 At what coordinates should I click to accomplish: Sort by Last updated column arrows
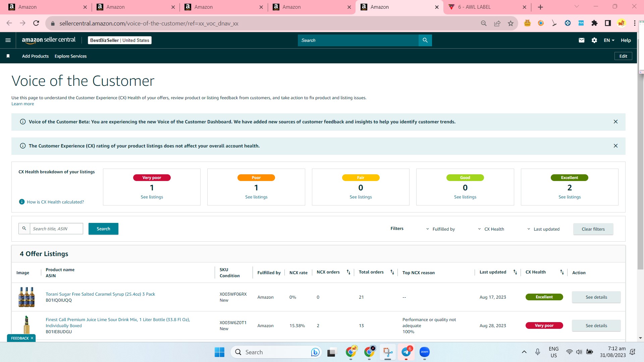pos(515,272)
